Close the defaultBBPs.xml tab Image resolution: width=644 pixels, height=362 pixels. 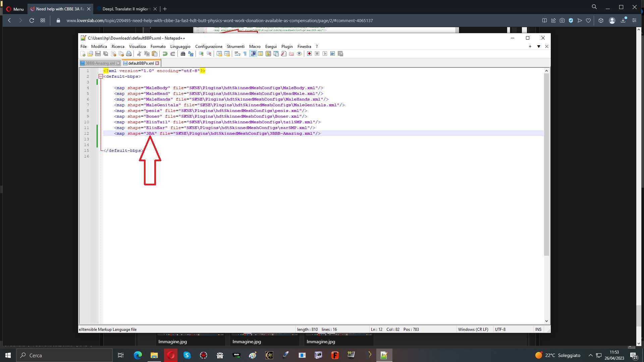coord(157,63)
